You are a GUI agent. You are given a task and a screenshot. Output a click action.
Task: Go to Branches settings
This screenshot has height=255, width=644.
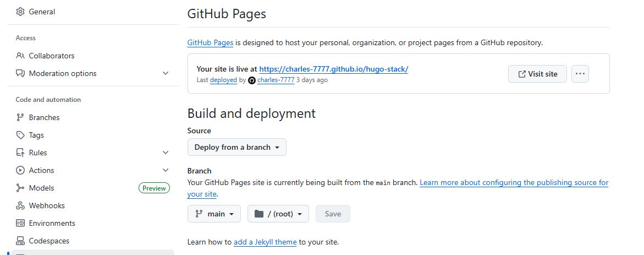click(x=44, y=117)
